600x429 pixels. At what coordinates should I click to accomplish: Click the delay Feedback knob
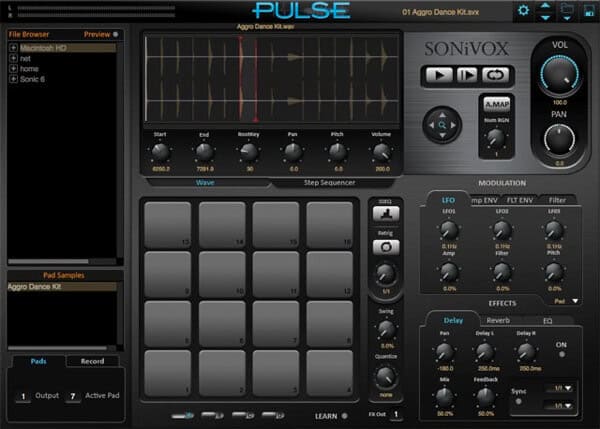pos(485,397)
